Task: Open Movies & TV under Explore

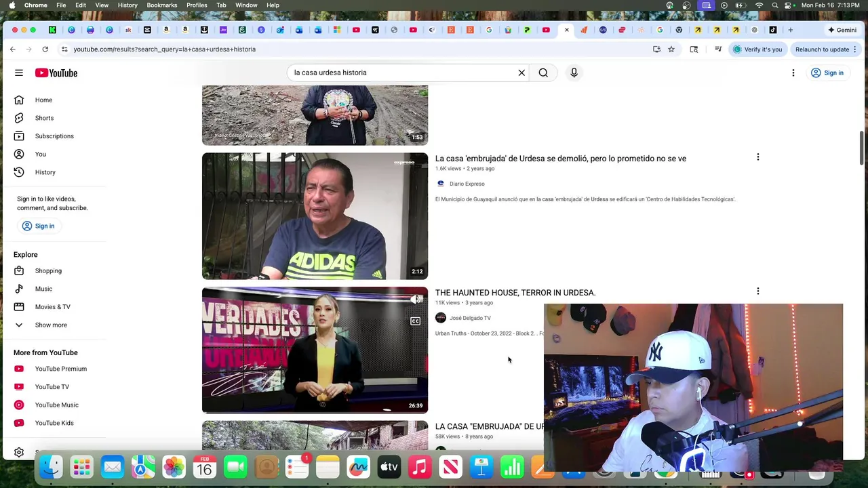Action: (53, 306)
